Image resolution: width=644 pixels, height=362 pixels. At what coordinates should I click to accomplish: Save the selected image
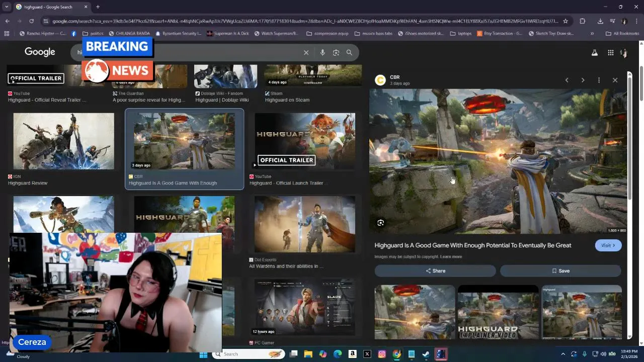point(560,270)
